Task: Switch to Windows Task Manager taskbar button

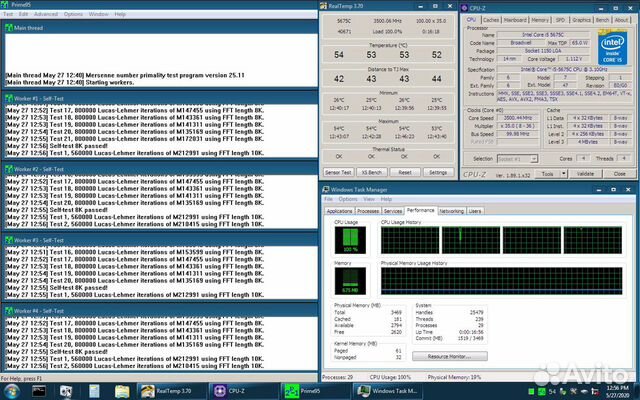Action: point(387,391)
